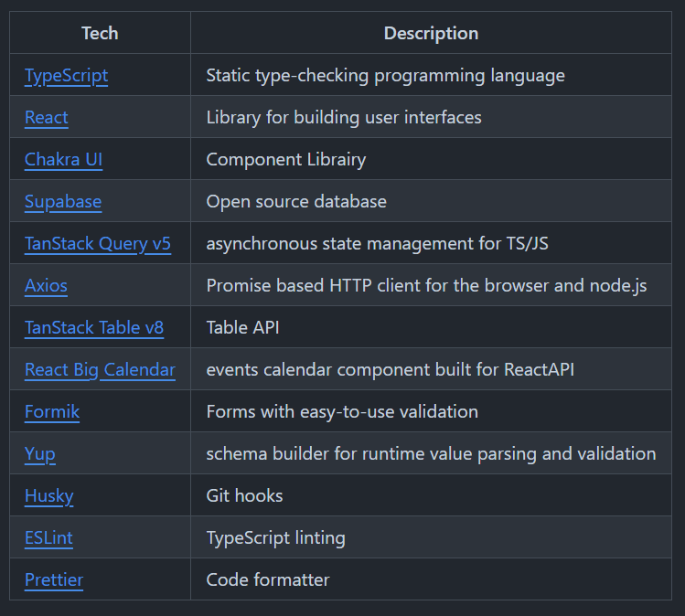Visit the Supabase link
The width and height of the screenshot is (685, 616).
pyautogui.click(x=63, y=202)
